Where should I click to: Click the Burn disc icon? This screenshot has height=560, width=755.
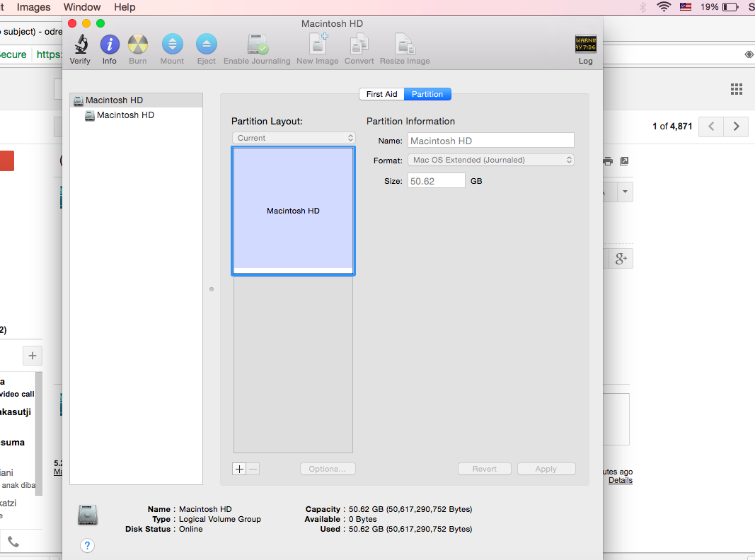click(x=138, y=45)
